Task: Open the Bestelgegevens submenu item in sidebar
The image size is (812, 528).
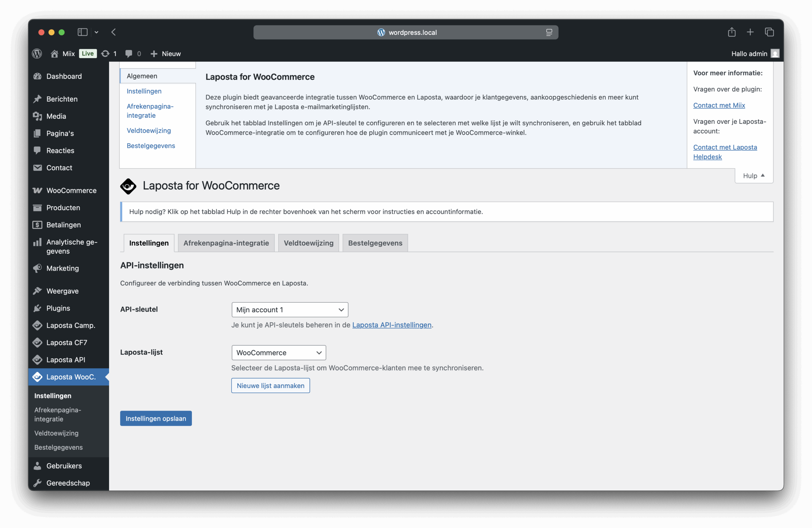Action: 58,447
